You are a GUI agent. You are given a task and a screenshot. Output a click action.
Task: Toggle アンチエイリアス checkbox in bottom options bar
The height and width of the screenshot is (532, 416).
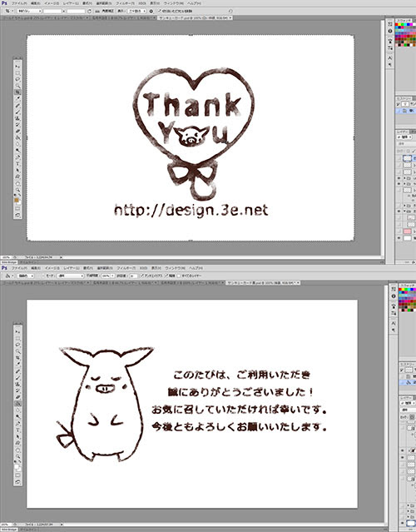tap(142, 276)
